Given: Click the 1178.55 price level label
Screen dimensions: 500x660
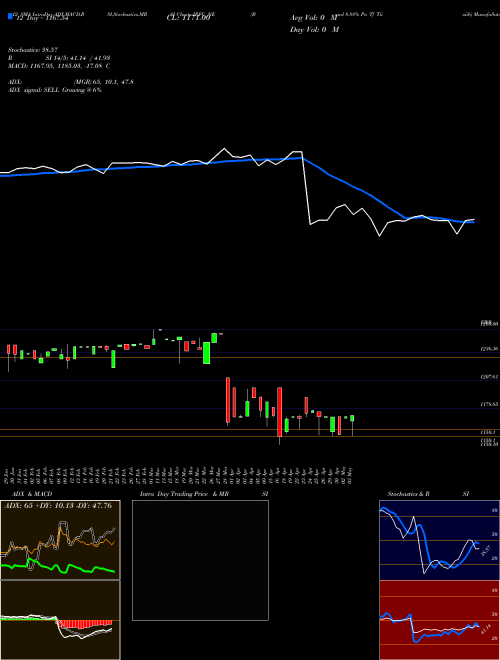Looking at the screenshot, I should [490, 404].
